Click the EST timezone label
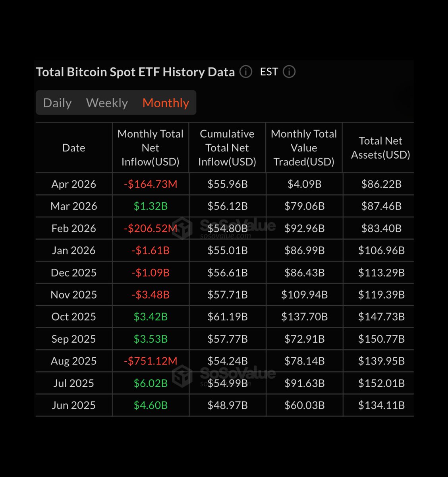 tap(269, 72)
